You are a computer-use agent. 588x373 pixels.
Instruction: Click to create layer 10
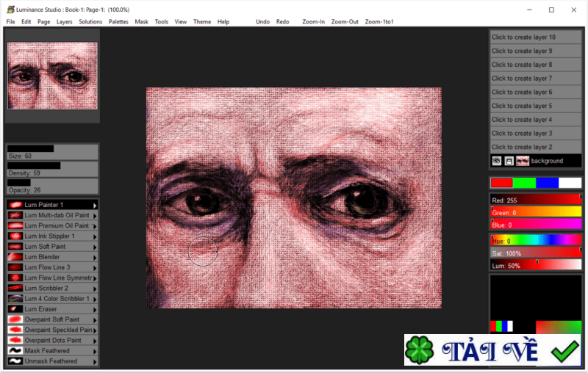pyautogui.click(x=536, y=37)
